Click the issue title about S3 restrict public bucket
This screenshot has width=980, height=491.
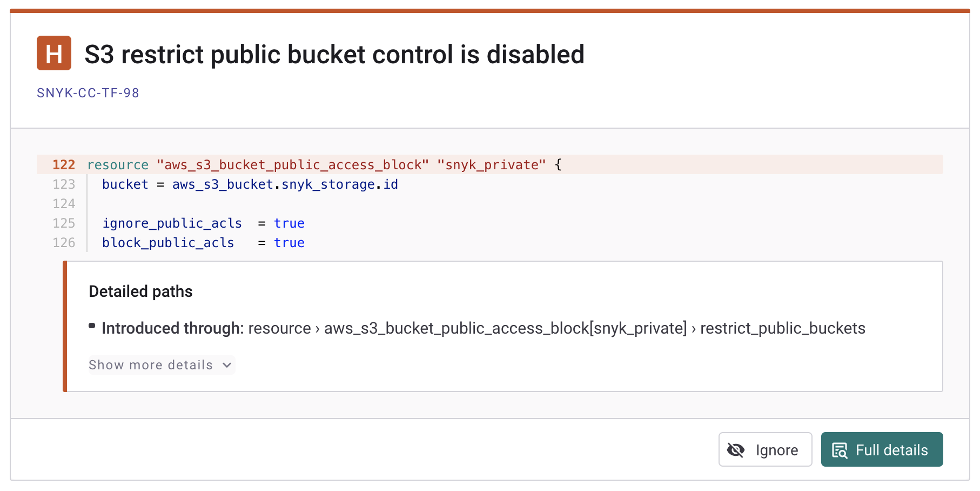[334, 55]
